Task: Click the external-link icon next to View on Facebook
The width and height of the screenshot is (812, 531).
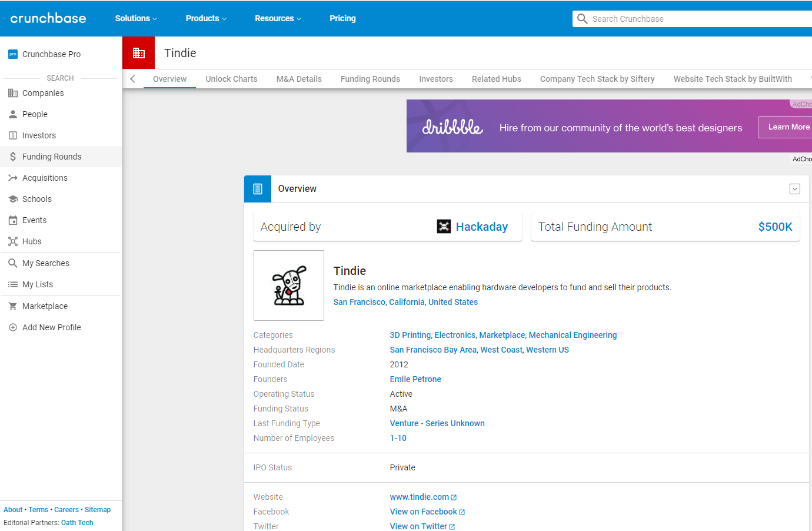Action: (462, 512)
